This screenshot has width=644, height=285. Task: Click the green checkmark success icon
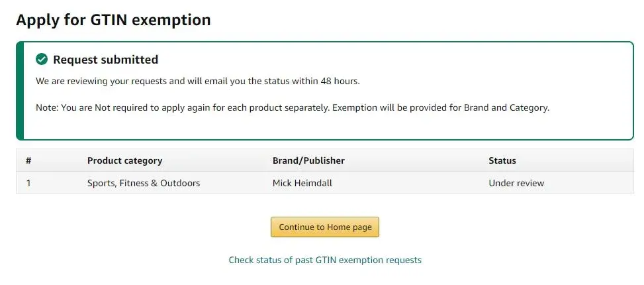(42, 60)
